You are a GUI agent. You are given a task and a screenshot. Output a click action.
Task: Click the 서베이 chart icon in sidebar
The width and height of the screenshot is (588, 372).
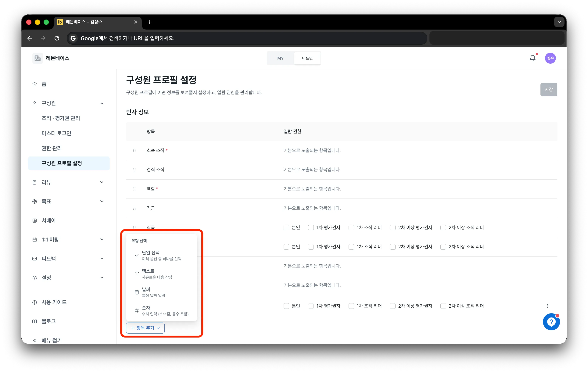[35, 220]
